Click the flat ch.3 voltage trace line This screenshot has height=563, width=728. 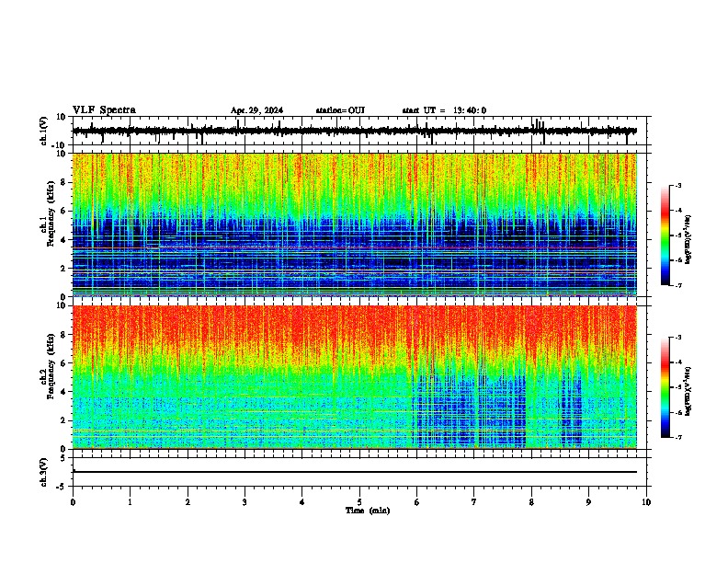click(x=355, y=472)
